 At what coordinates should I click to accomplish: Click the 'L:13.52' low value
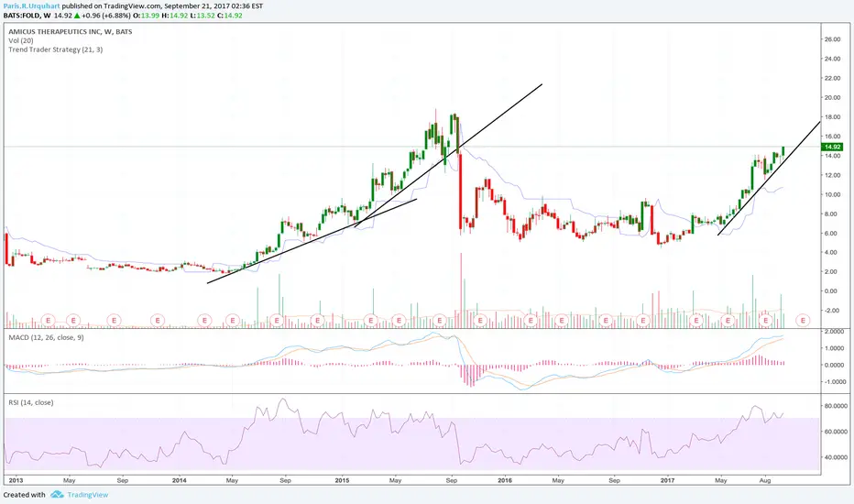tap(203, 16)
